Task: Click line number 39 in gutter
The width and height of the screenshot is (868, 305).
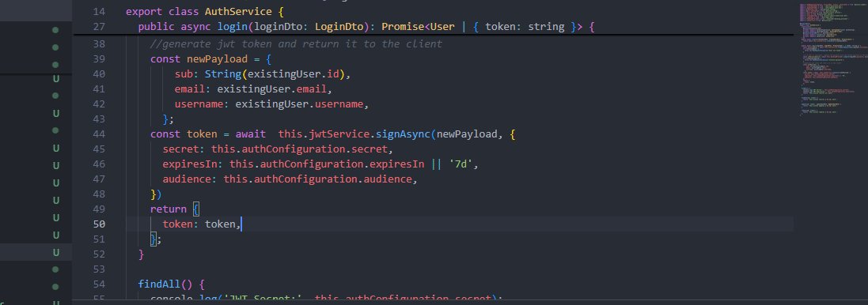Action: [99, 58]
